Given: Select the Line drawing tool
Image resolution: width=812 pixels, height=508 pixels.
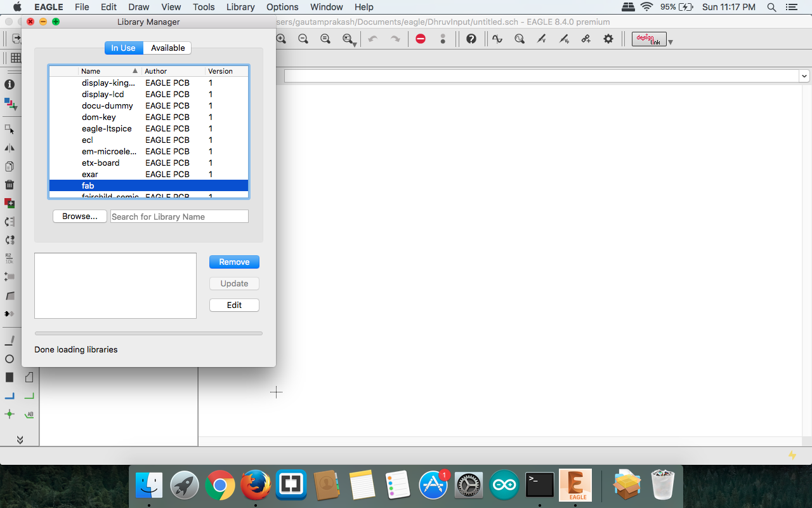Looking at the screenshot, I should point(10,340).
